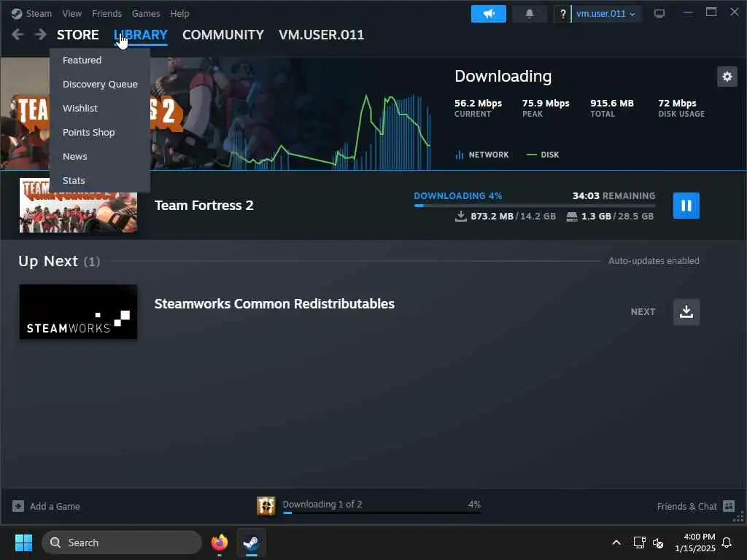
Task: Click the announcements megaphone button
Action: pos(488,14)
